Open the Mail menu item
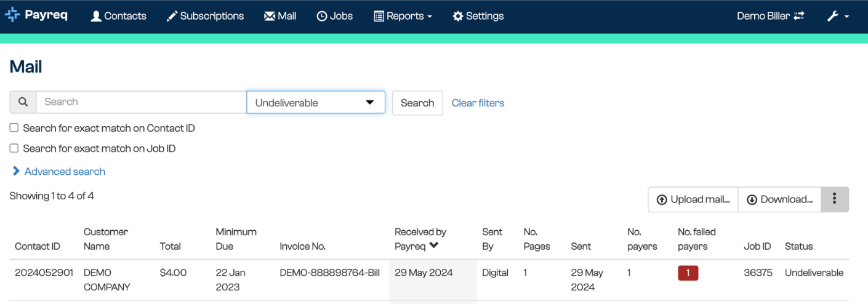This screenshot has height=304, width=868. 280,16
